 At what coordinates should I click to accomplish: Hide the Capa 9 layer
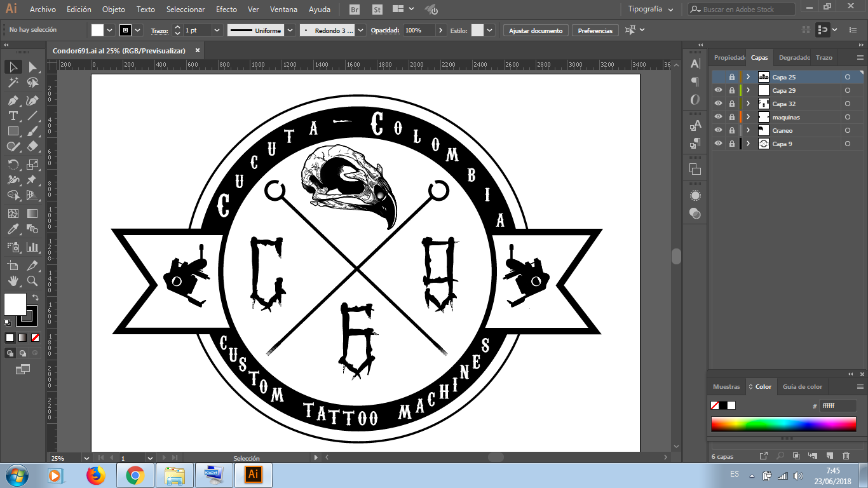(718, 144)
